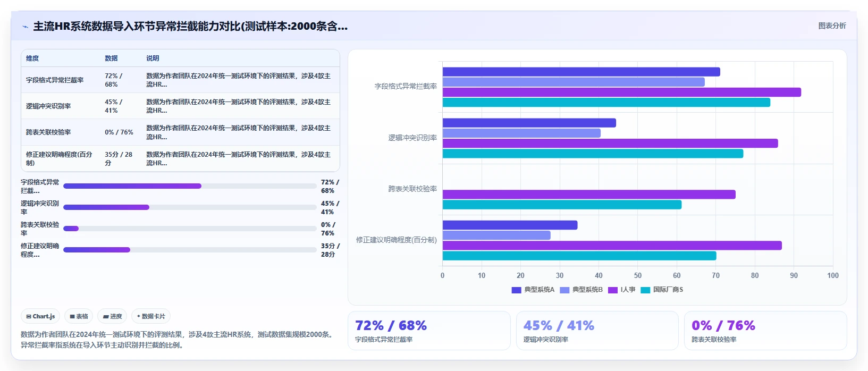Toggle the I人事 legend swatch
Screen dimensions: 868x371
point(613,290)
